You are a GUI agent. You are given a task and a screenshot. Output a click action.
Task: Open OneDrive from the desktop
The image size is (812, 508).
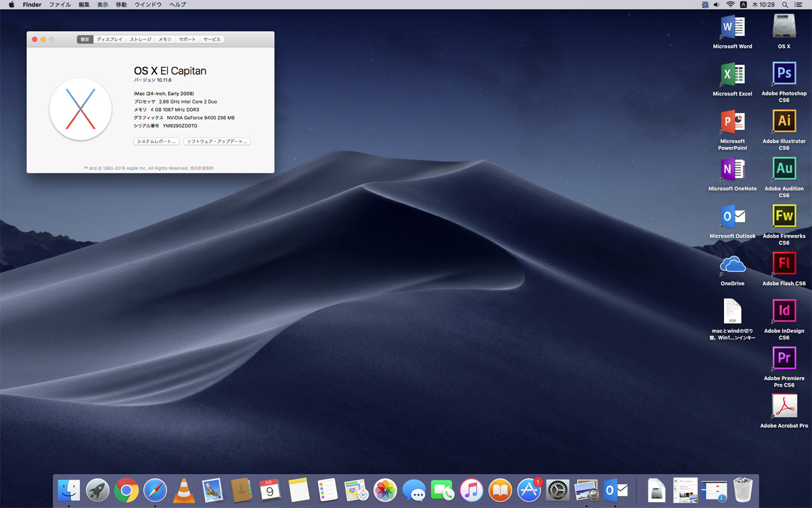click(732, 264)
